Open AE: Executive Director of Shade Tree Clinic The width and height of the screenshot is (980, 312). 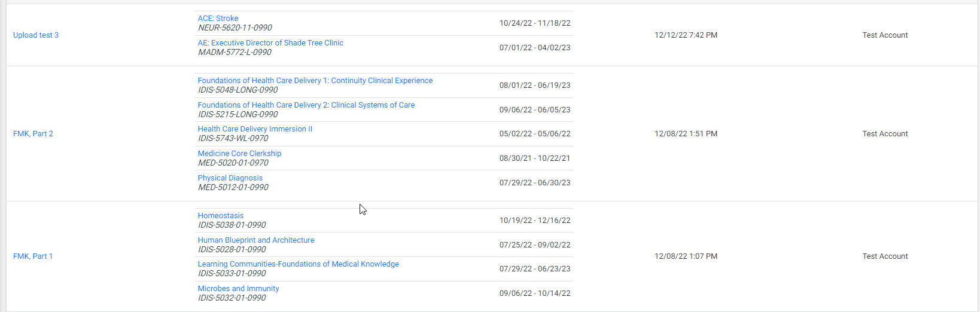point(270,43)
